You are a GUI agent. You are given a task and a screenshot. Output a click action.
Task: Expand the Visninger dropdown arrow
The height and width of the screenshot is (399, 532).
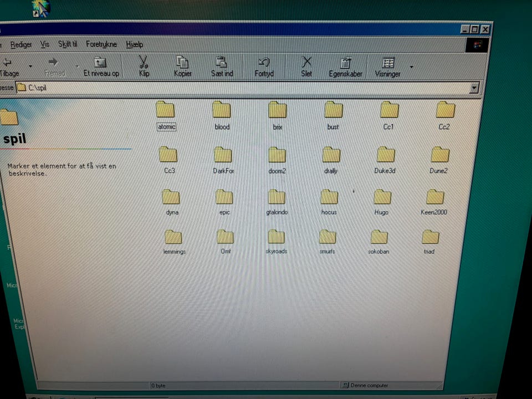point(412,67)
